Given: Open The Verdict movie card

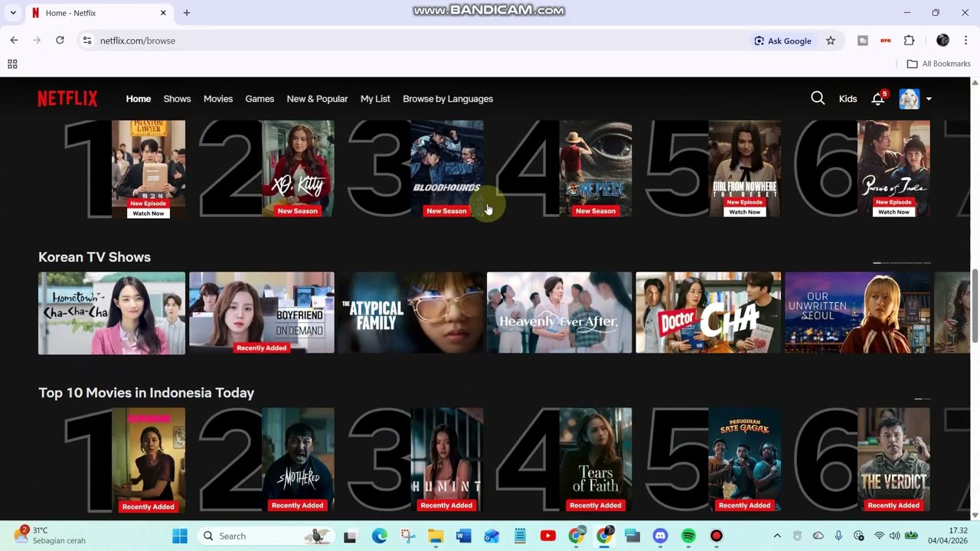Looking at the screenshot, I should point(893,459).
